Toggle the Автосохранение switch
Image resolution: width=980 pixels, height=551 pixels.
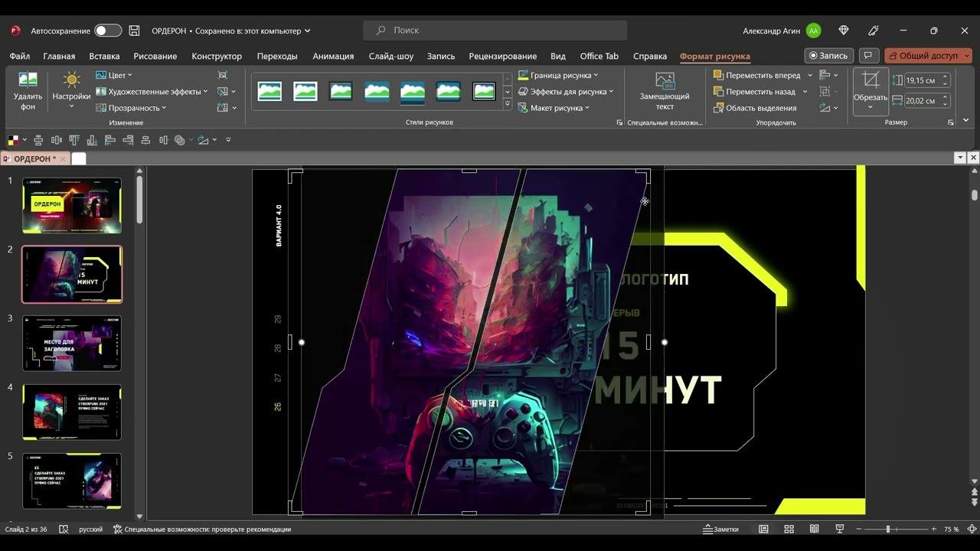point(108,31)
